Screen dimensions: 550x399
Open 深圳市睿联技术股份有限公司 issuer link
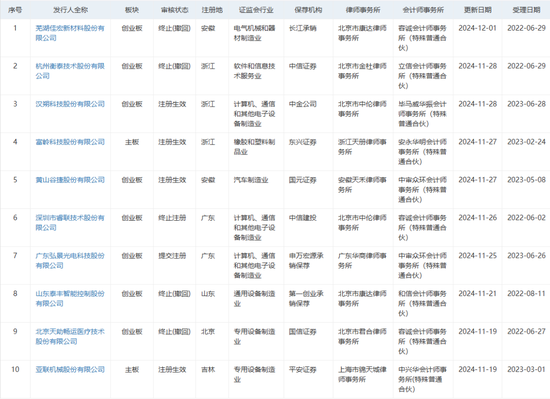70,223
